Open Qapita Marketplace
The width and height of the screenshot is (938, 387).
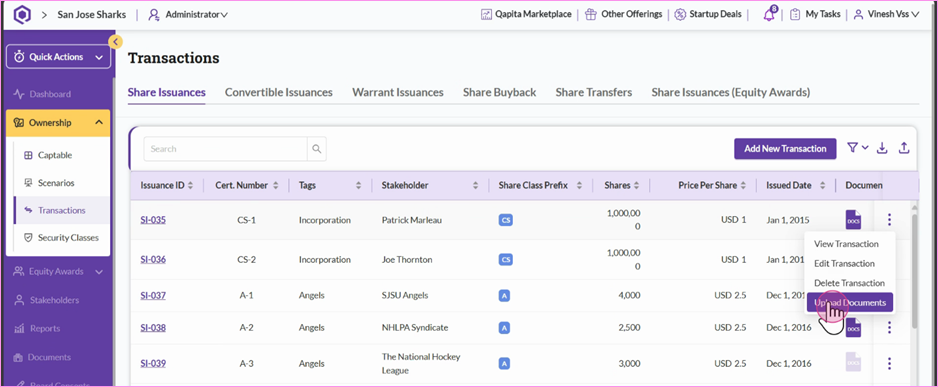click(526, 14)
